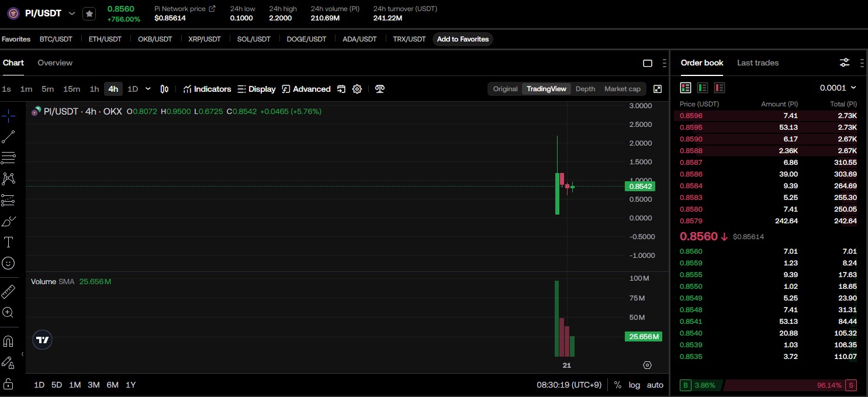Show sell orders only view

pos(720,88)
